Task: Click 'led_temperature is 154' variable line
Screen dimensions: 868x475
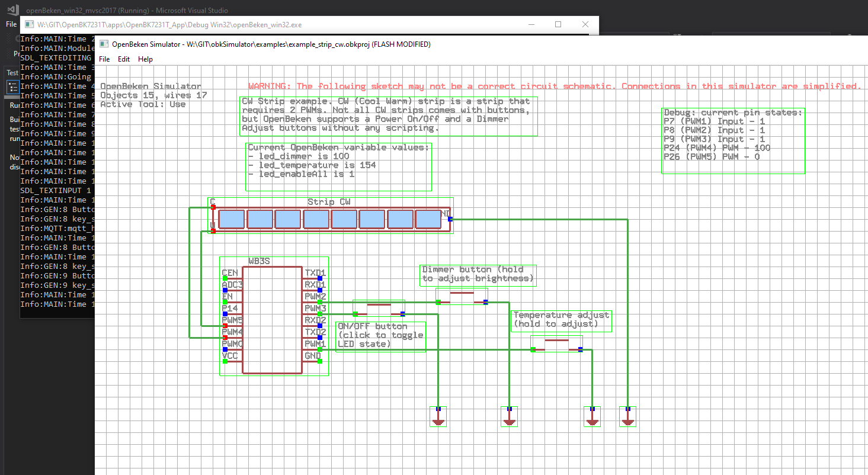Action: coord(312,165)
